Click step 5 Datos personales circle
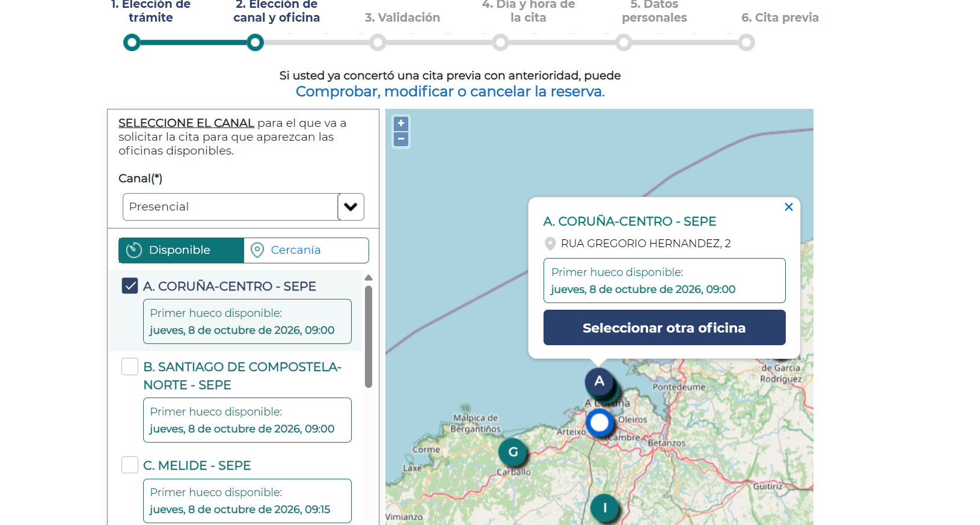The height and width of the screenshot is (525, 980). pos(624,43)
